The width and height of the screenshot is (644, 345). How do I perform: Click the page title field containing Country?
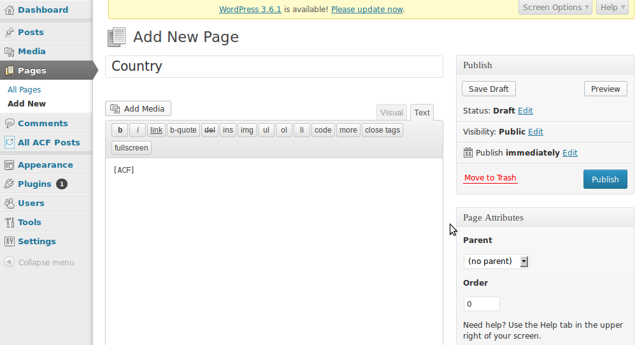[274, 66]
